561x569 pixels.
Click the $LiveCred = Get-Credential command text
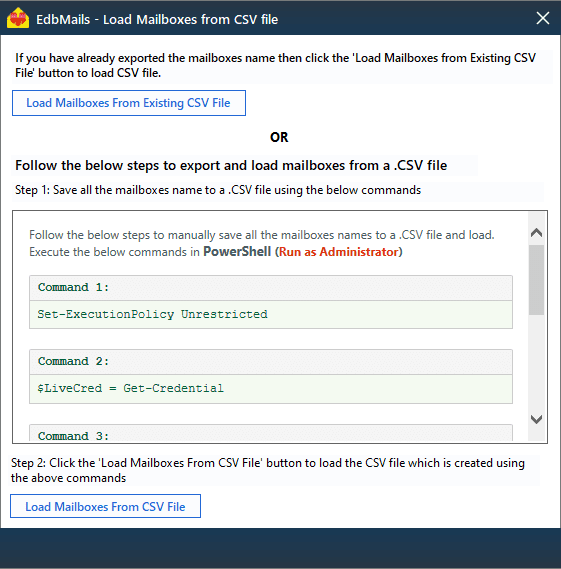[131, 388]
